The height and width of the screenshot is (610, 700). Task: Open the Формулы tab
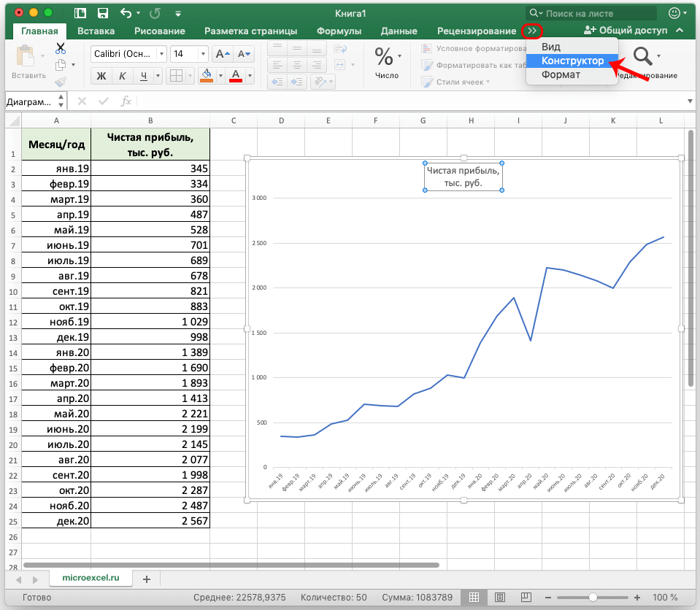tap(339, 31)
